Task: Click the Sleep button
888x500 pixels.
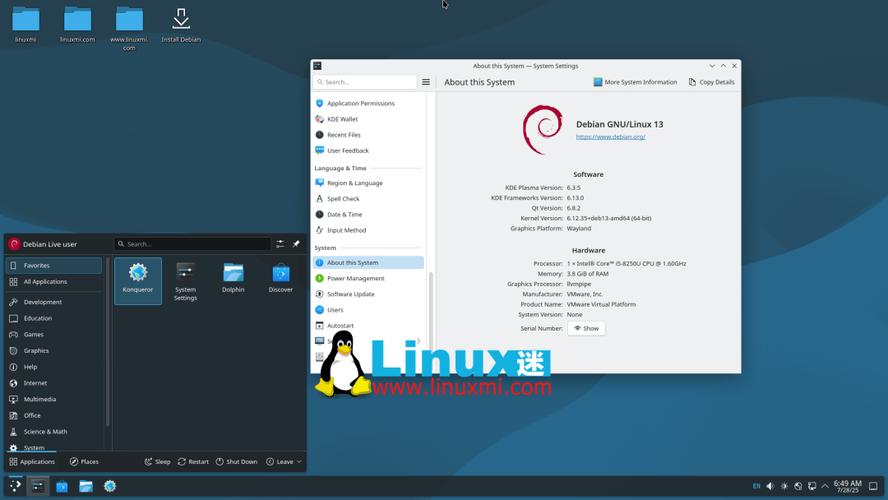Action: pos(157,461)
